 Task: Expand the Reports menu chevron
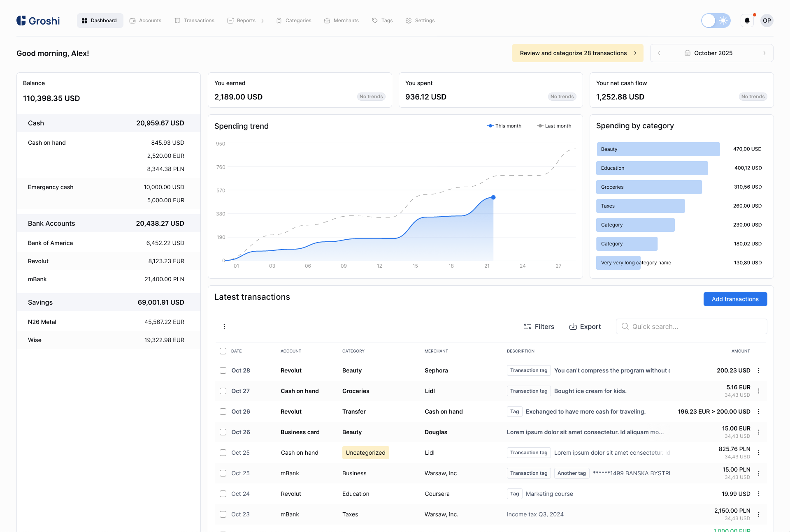tap(263, 21)
